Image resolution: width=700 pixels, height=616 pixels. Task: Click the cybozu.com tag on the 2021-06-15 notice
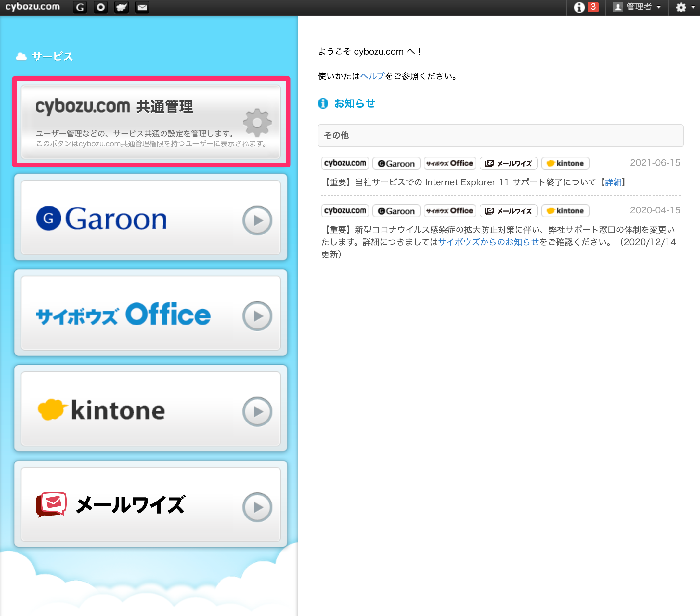[x=345, y=163]
